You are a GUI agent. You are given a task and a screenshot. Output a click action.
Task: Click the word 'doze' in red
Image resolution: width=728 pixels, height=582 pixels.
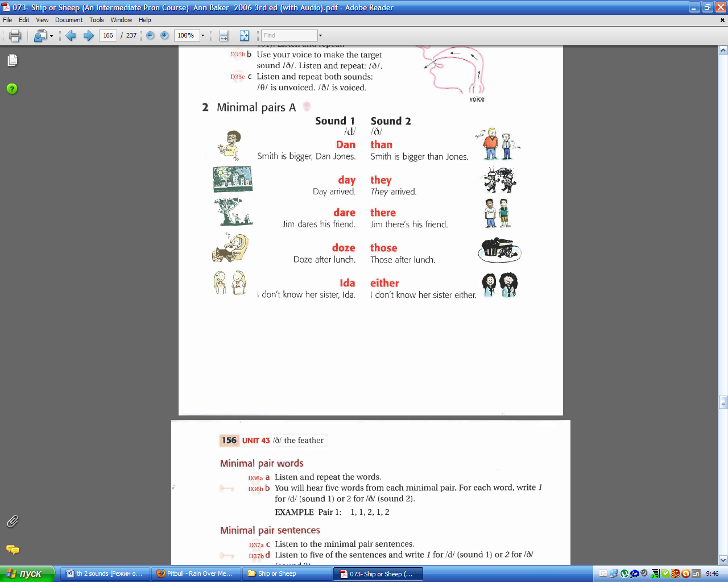(x=344, y=248)
